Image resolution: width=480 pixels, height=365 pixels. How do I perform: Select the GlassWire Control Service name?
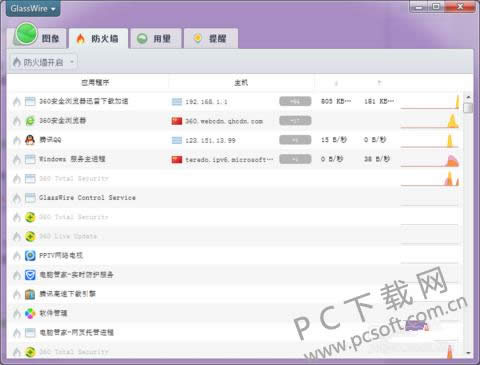(87, 198)
